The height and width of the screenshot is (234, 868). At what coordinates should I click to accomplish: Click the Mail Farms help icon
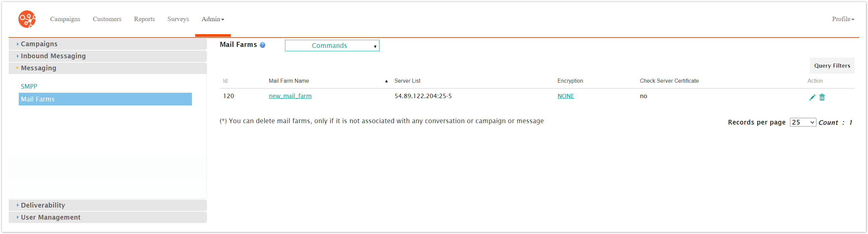[x=263, y=45]
